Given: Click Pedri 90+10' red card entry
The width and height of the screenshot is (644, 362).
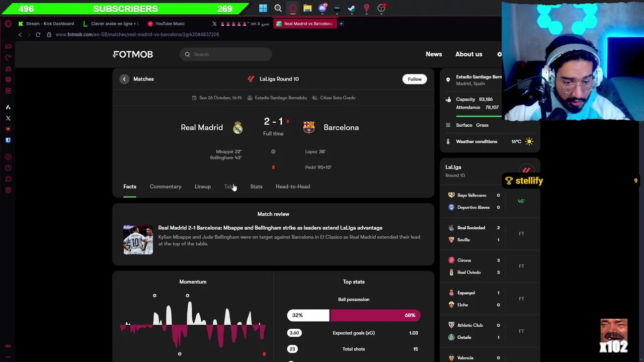Looking at the screenshot, I should [318, 167].
